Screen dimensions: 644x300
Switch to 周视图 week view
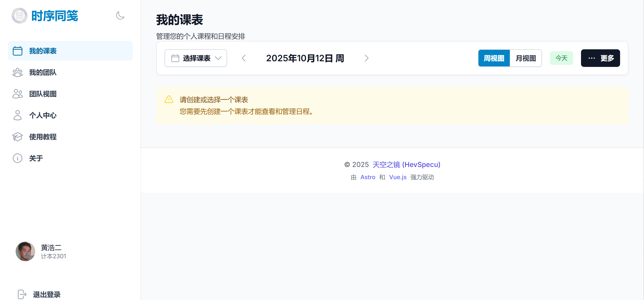coord(494,58)
